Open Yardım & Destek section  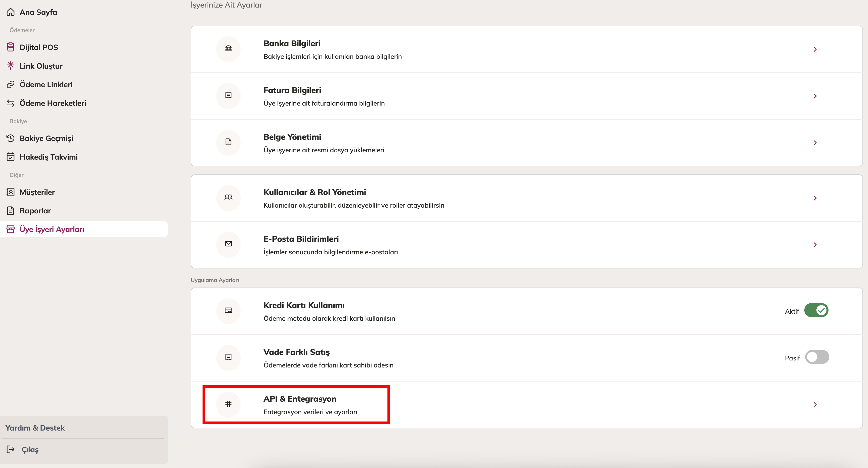pyautogui.click(x=35, y=428)
